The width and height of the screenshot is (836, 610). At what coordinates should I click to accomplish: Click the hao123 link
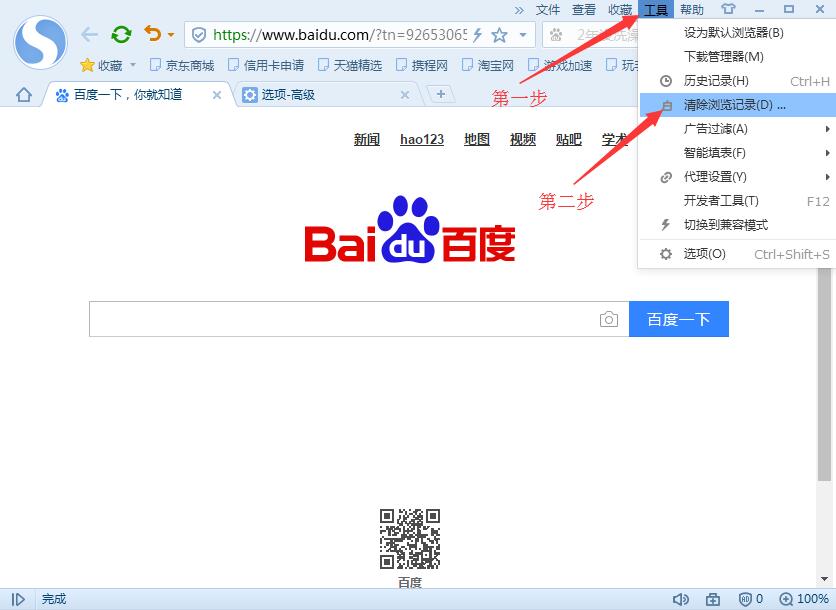click(x=422, y=140)
